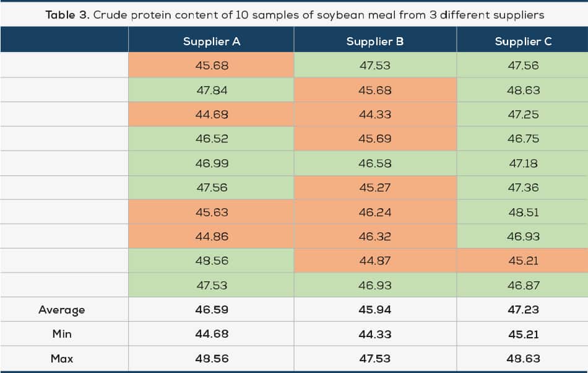Click the orange 45.69 cell
Screen dimensions: 588x373
tap(375, 139)
